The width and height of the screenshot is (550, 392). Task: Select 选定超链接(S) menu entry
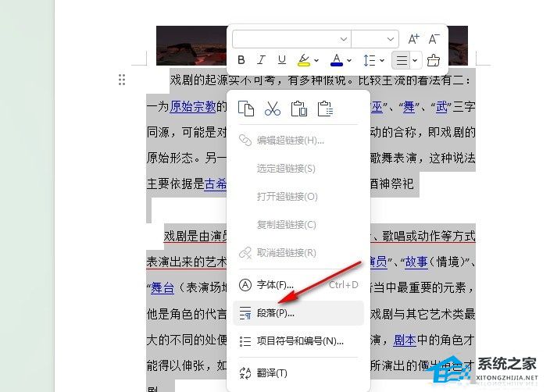[x=298, y=169]
